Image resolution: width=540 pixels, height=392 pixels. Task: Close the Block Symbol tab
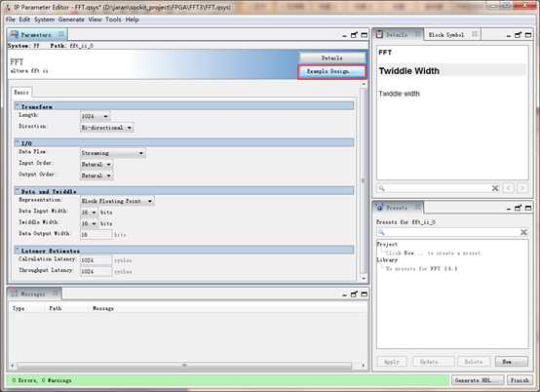click(475, 34)
